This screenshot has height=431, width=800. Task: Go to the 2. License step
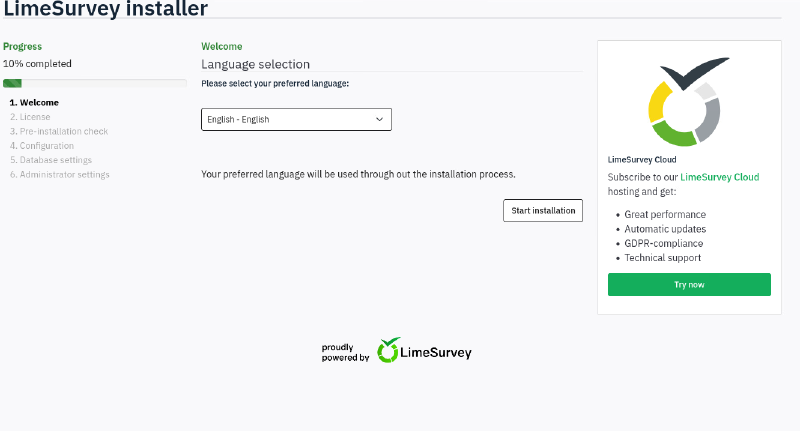pos(30,117)
